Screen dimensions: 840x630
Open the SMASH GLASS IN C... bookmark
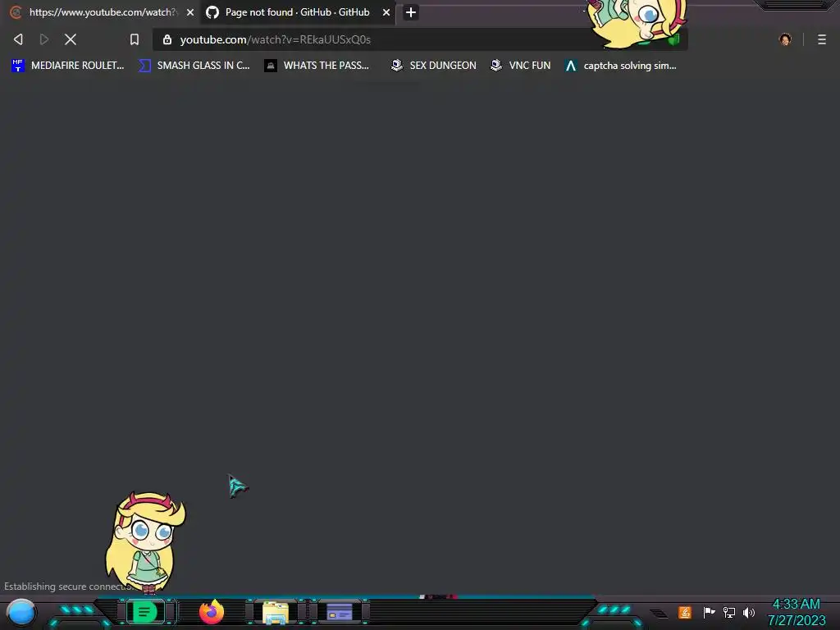point(194,66)
